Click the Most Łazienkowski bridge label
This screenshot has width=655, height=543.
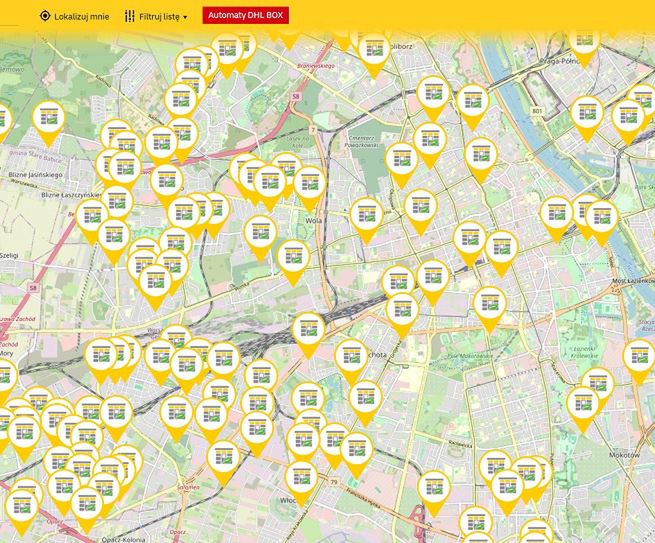click(633, 281)
